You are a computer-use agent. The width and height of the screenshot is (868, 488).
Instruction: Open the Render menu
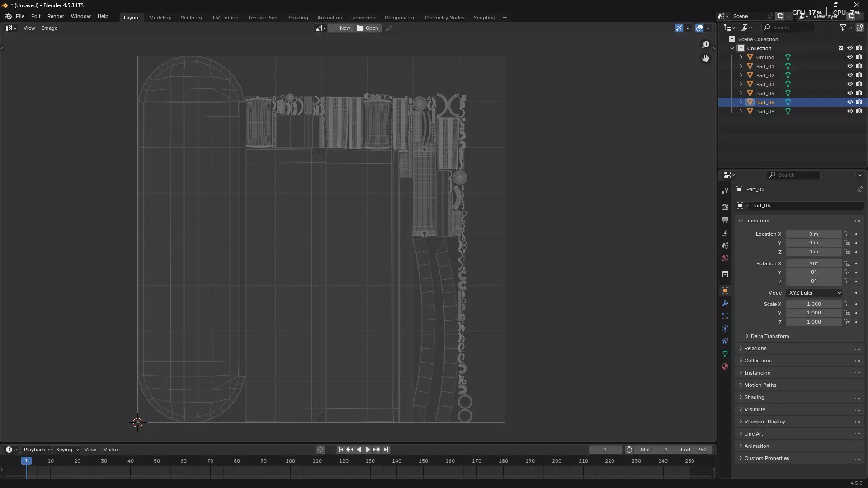56,16
